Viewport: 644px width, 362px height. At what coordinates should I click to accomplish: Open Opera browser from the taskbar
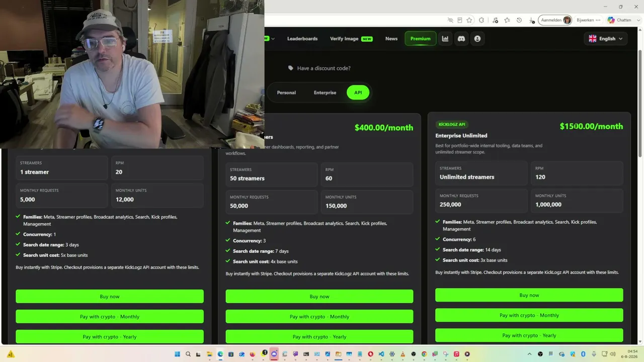(371, 354)
